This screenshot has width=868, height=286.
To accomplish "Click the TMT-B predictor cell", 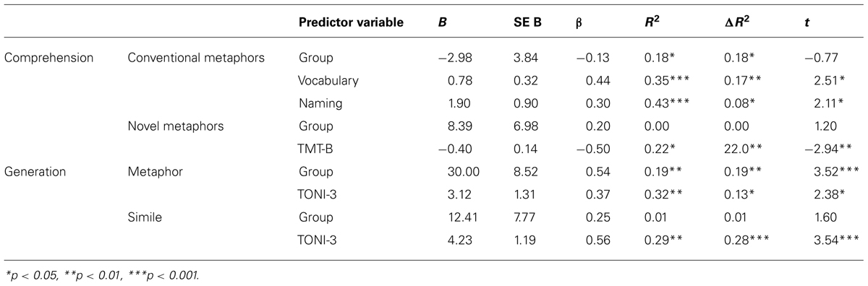I will point(317,149).
